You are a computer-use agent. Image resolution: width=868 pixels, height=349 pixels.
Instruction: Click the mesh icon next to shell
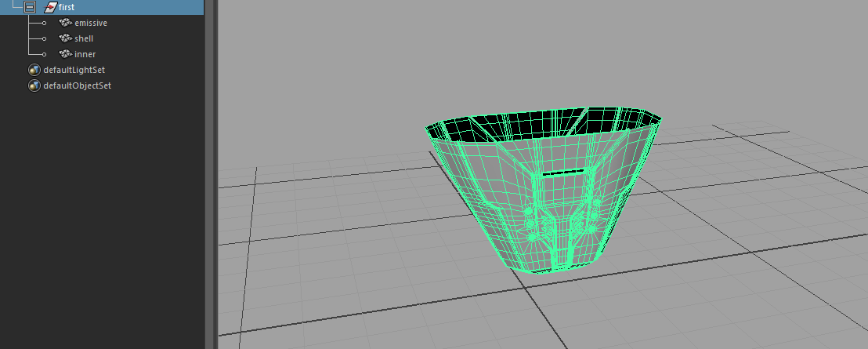tap(65, 38)
